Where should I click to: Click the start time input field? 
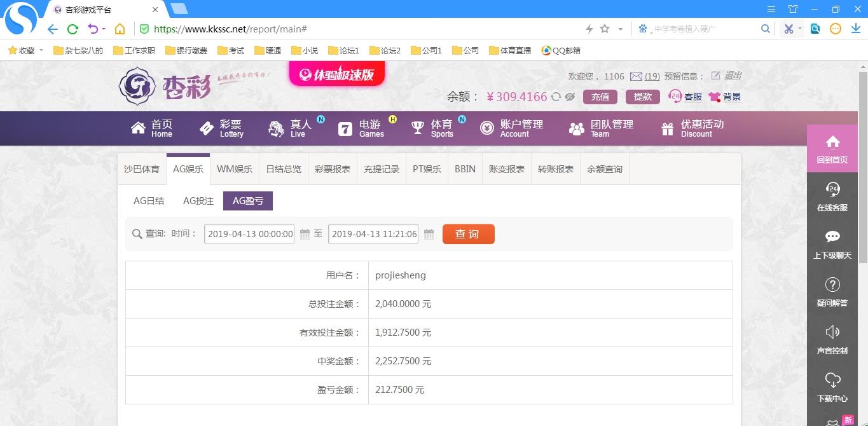click(x=249, y=234)
